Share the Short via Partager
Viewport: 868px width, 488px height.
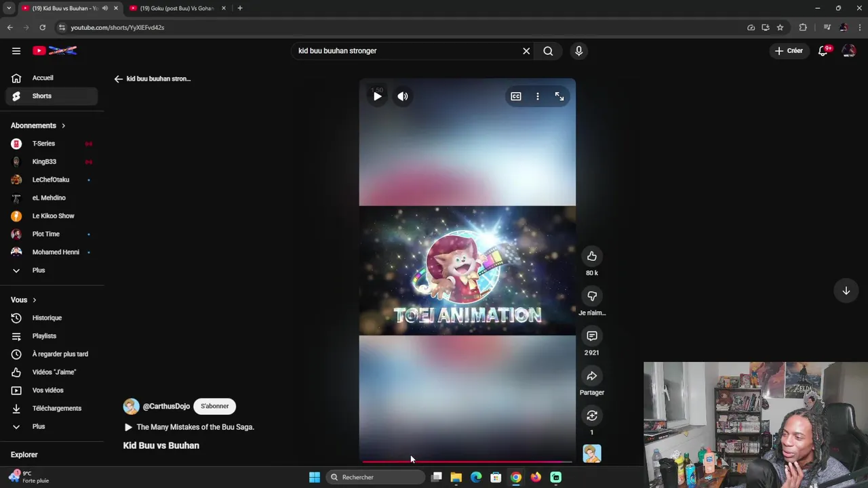coord(592,376)
